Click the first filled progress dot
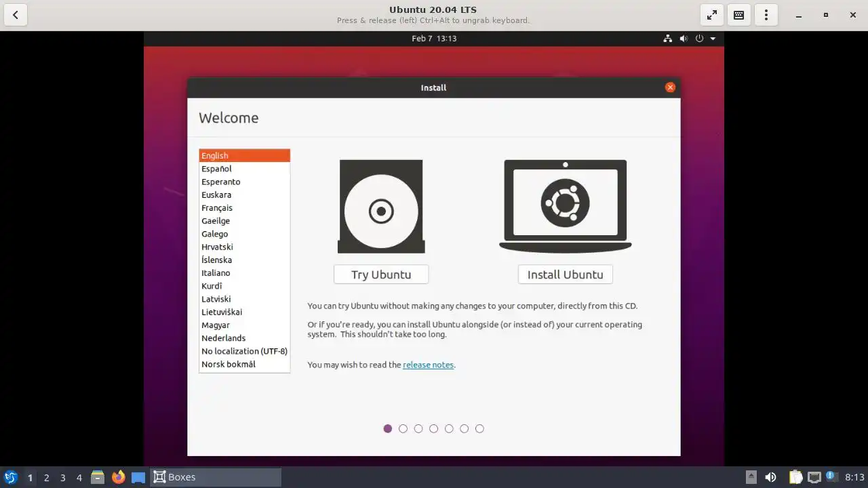The width and height of the screenshot is (868, 488). [x=388, y=428]
